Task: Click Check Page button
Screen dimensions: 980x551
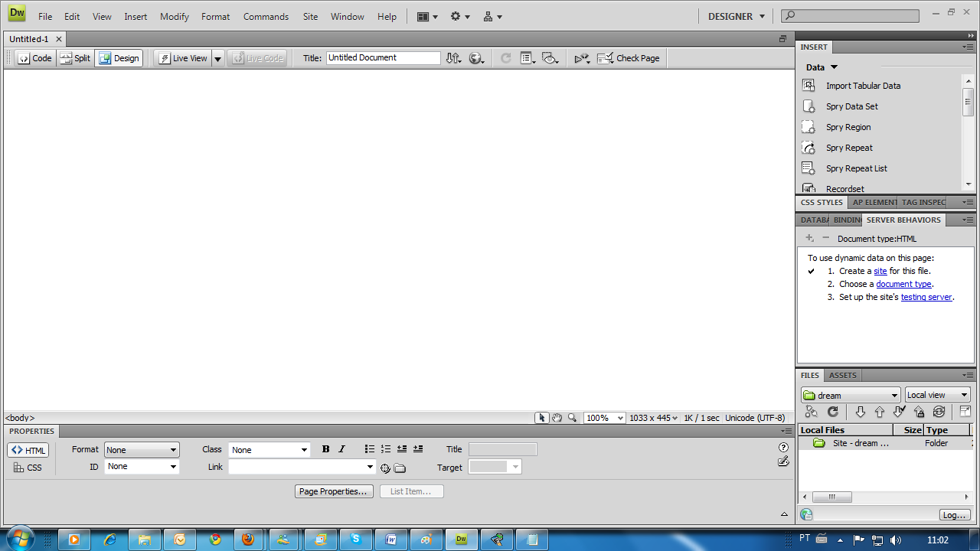Action: click(629, 58)
